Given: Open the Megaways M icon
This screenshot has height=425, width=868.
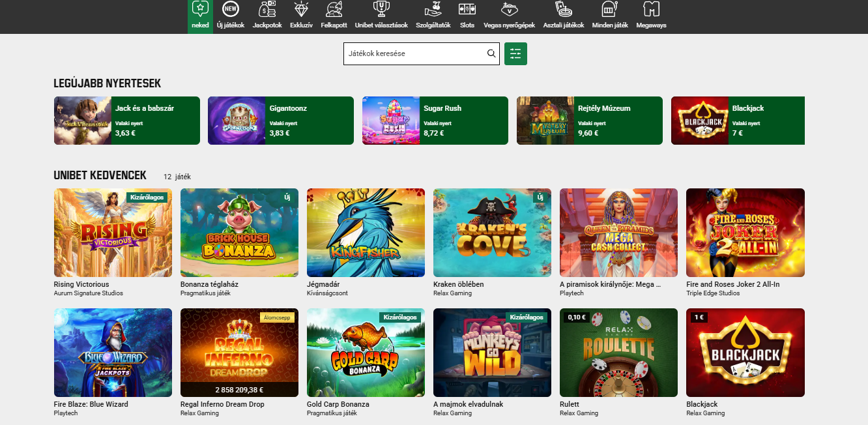Looking at the screenshot, I should tap(651, 8).
